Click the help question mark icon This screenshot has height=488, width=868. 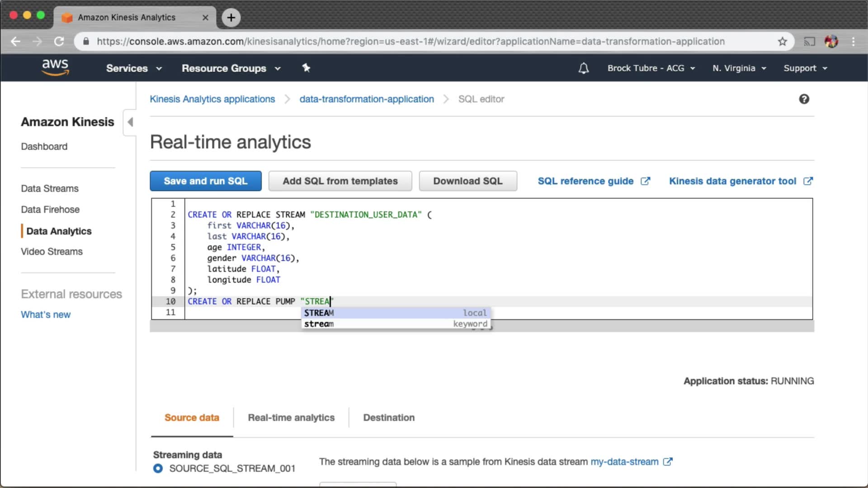804,99
